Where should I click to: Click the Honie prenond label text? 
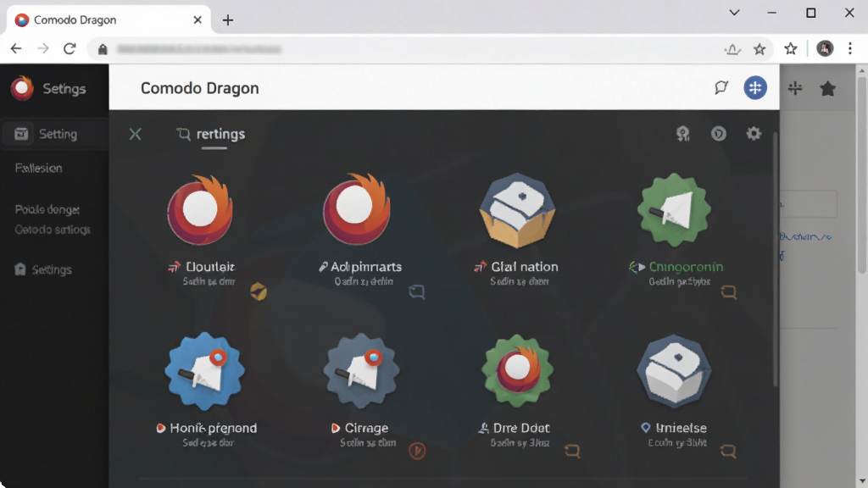(x=213, y=428)
